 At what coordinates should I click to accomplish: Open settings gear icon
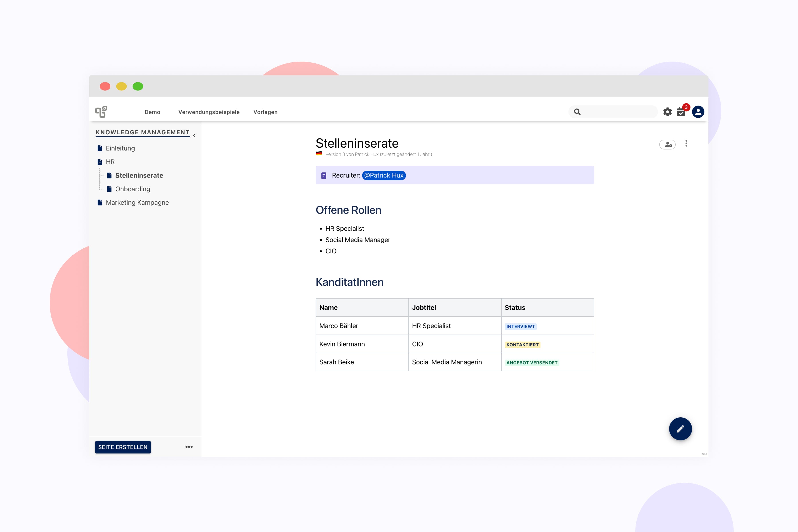(x=667, y=112)
